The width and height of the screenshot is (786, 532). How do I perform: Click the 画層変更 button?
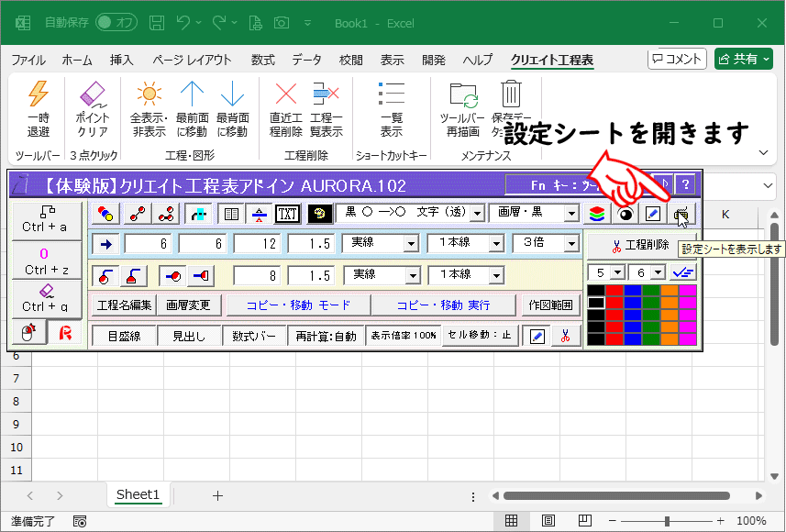[x=189, y=305]
